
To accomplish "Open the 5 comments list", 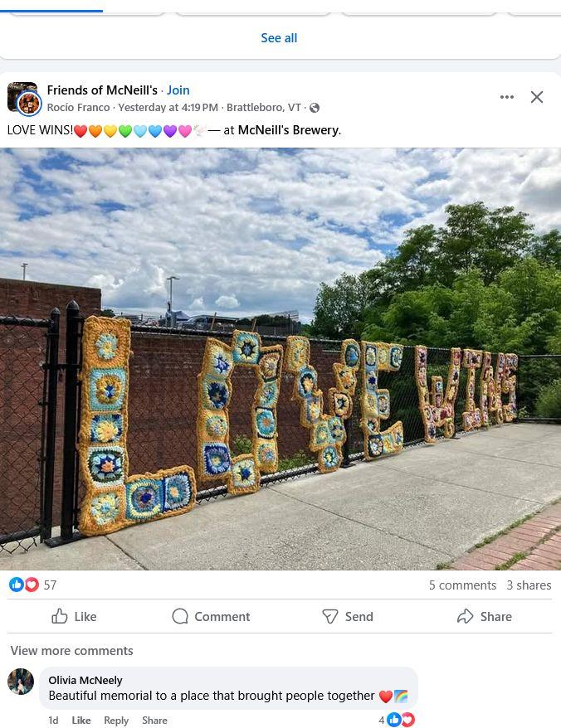I will (462, 585).
